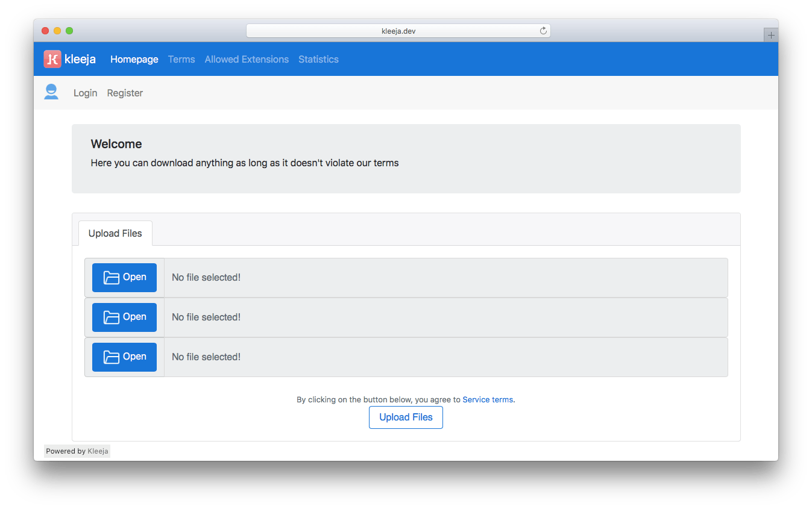This screenshot has width=812, height=509.
Task: Open the Register page
Action: [125, 93]
